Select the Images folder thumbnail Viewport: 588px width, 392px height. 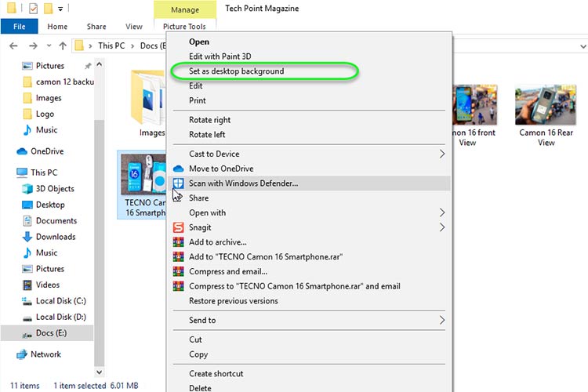click(149, 97)
